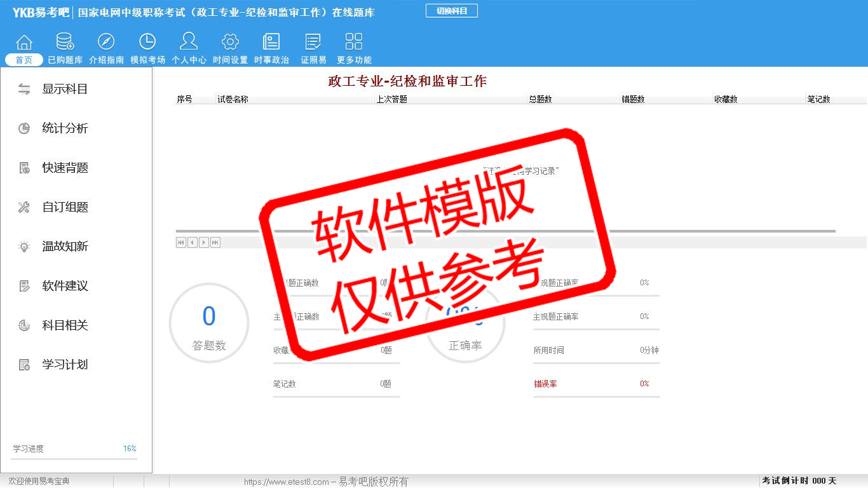Screen dimensions: 868x488
Task: Go to the next page of records
Action: (204, 242)
